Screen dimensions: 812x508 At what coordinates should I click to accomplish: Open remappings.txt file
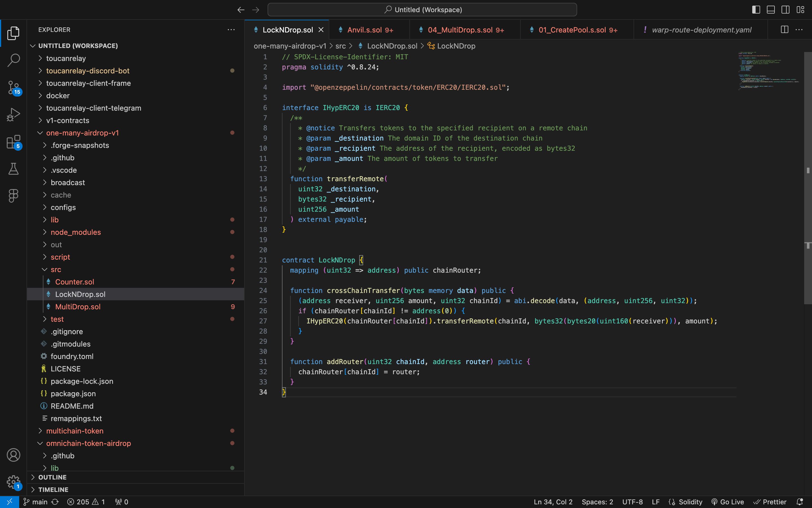point(136,418)
